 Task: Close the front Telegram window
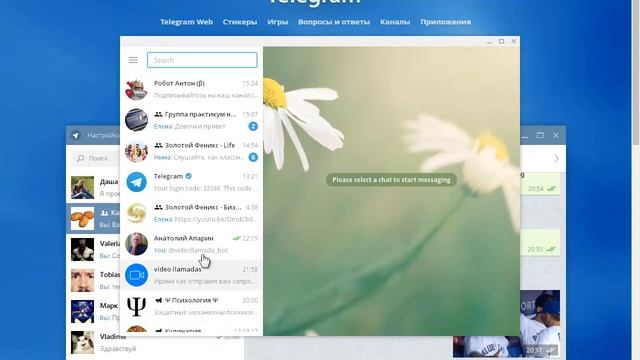point(514,42)
